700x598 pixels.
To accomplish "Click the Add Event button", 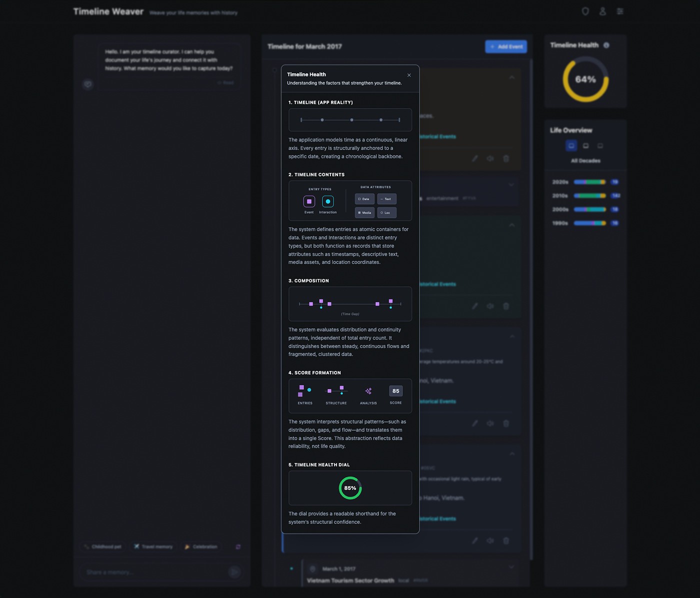I will (506, 47).
